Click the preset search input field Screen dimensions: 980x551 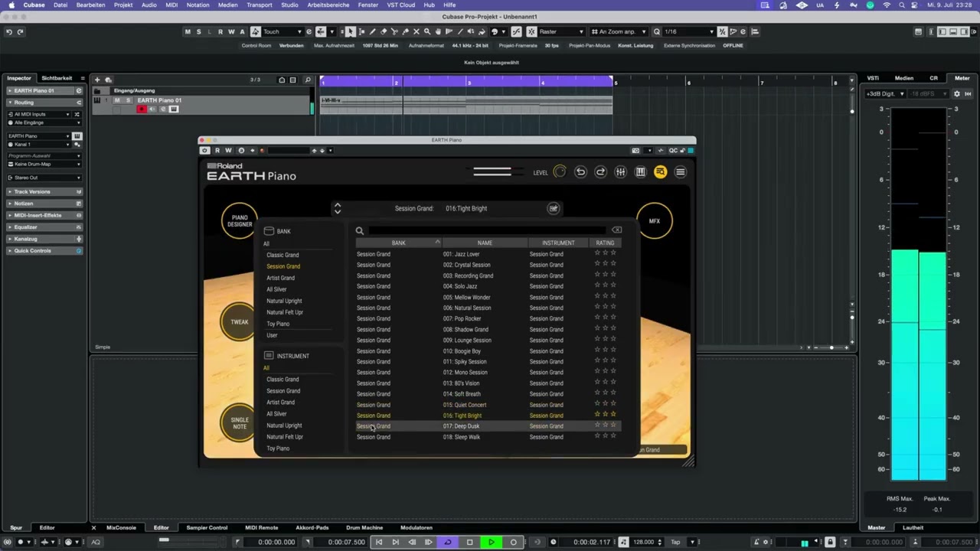pyautogui.click(x=488, y=230)
